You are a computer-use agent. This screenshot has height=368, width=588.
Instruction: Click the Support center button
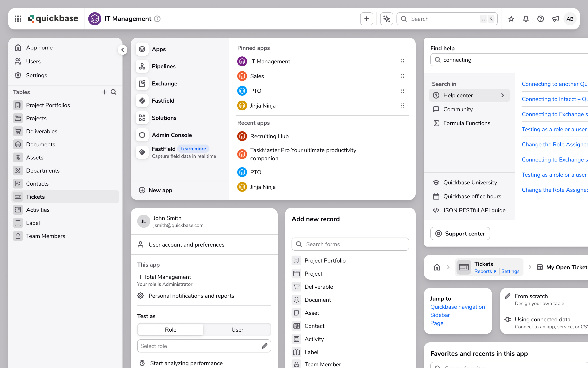460,233
